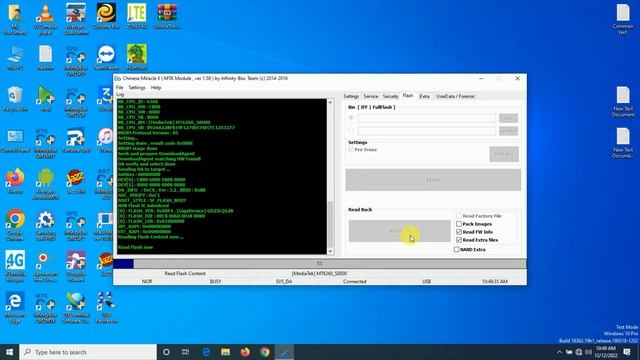This screenshot has height=360, width=640.
Task: Select the Flash tab
Action: [x=408, y=96]
